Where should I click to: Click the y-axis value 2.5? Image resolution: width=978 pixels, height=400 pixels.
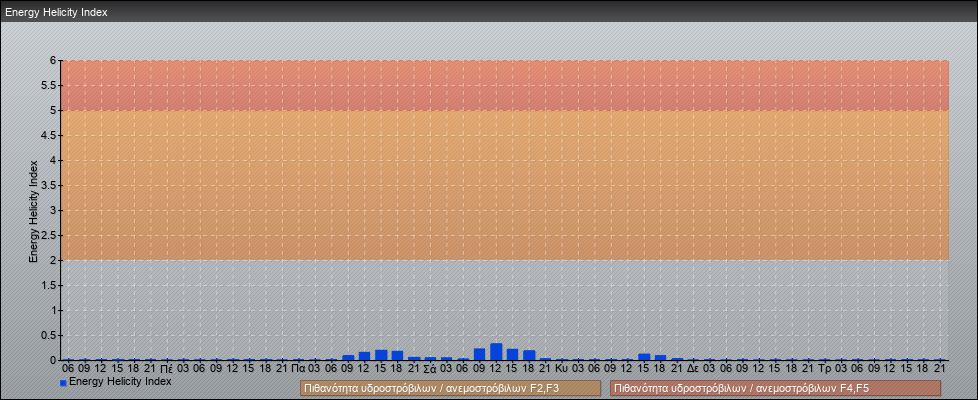click(x=49, y=235)
